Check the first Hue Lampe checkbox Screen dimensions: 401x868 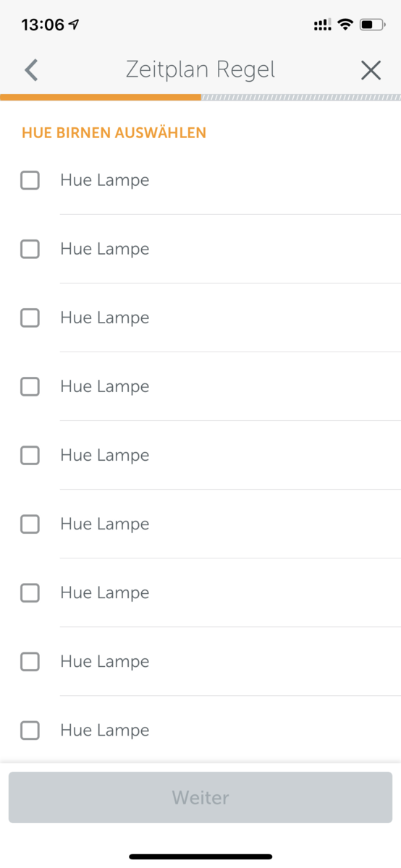(x=30, y=180)
